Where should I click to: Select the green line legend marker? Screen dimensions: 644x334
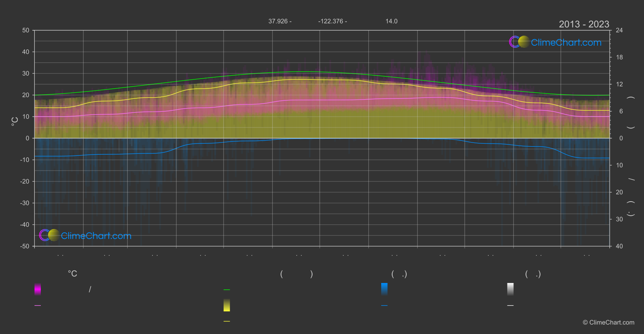pos(227,290)
